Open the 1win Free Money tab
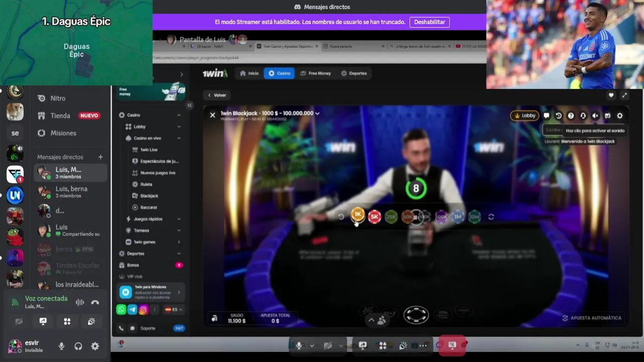 [x=316, y=73]
